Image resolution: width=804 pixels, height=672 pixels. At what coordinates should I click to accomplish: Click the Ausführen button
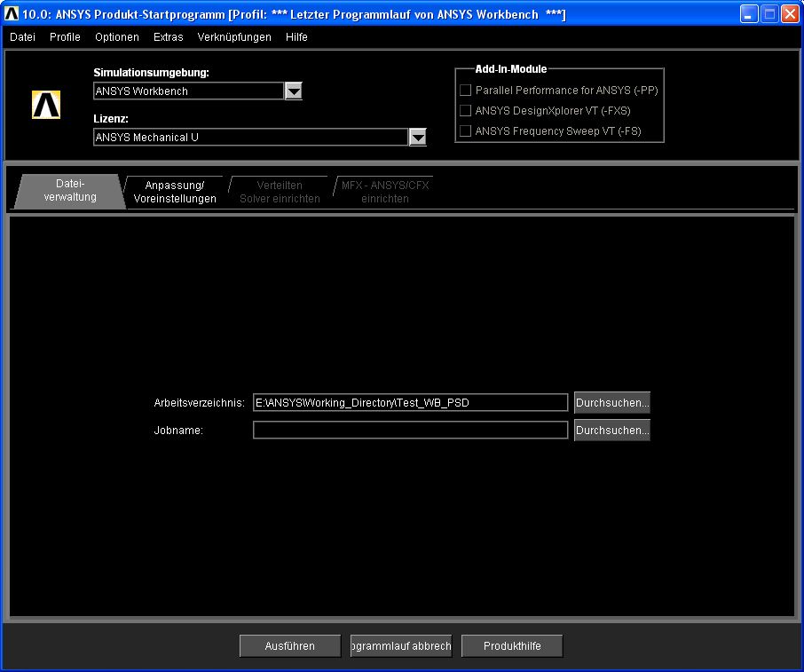coord(290,646)
